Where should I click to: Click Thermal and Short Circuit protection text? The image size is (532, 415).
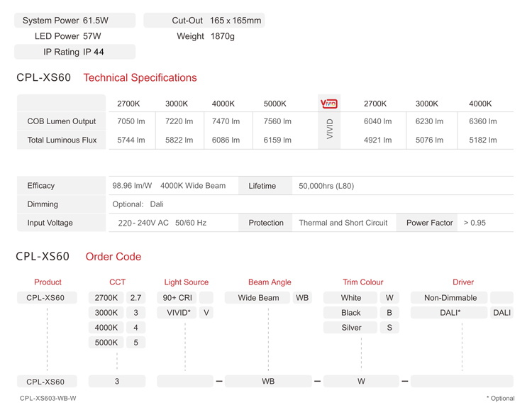[x=343, y=223]
